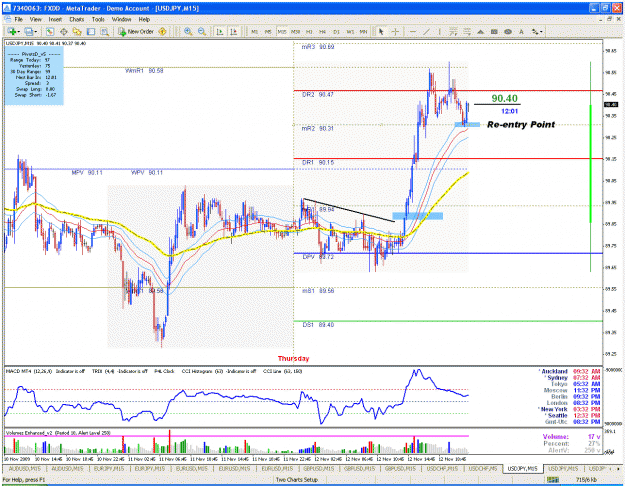Expand the Profiles dropdown arrow
Viewport: 625px width, 486px height.
click(x=36, y=31)
